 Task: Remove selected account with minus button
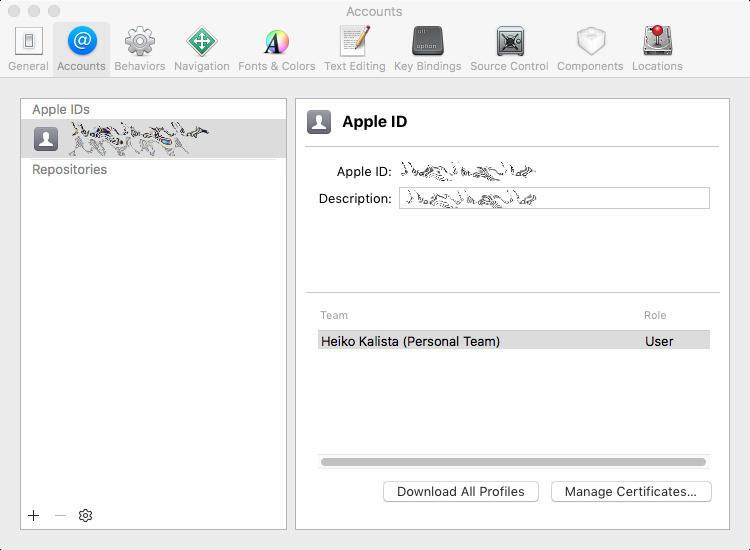click(x=60, y=515)
